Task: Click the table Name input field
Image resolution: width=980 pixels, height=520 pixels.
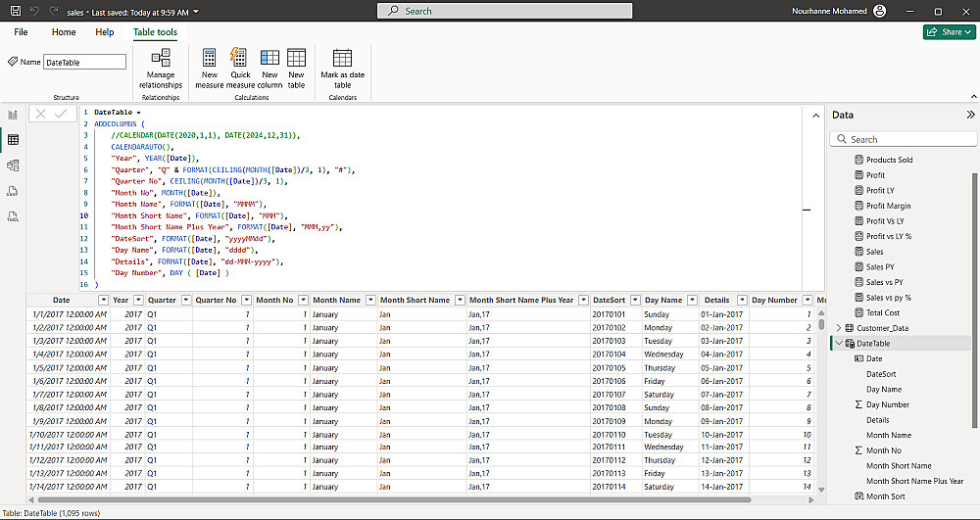Action: coord(85,62)
